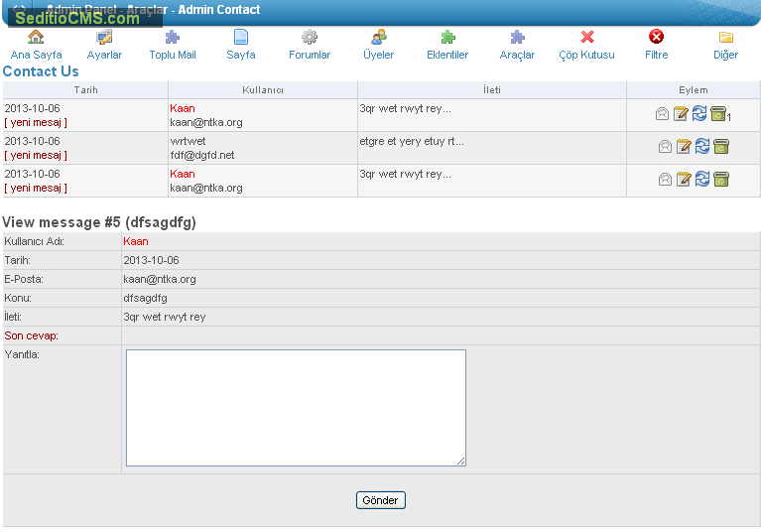
Task: Go to Ana Sayfa home page
Action: pyautogui.click(x=36, y=45)
